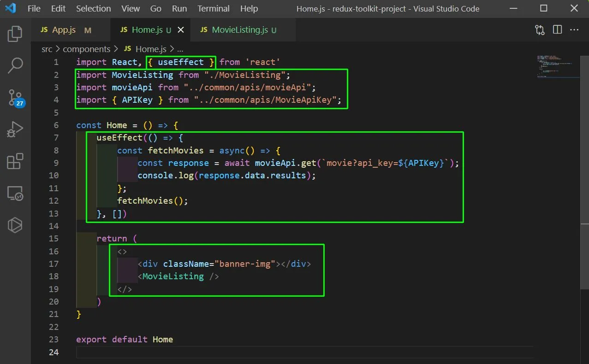This screenshot has height=364, width=589.
Task: Open the Run menu
Action: 179,9
